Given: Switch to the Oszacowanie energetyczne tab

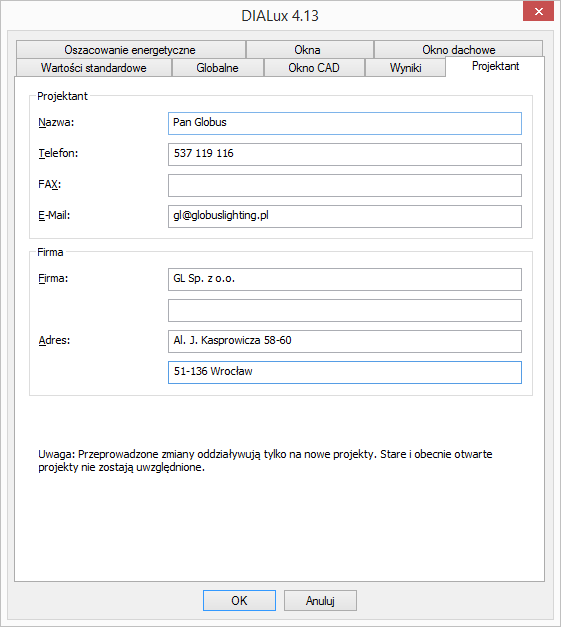Looking at the screenshot, I should (x=131, y=50).
